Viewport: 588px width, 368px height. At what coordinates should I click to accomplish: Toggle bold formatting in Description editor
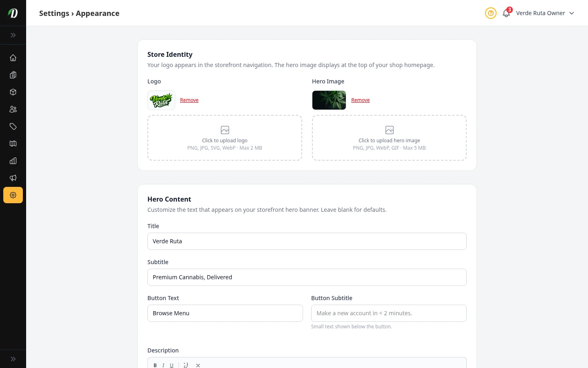(x=155, y=365)
